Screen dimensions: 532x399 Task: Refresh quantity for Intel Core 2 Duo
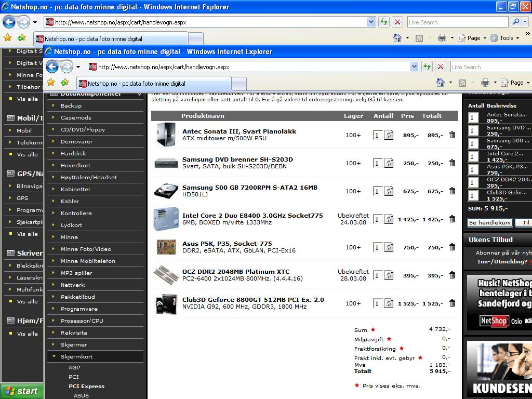[x=389, y=219]
